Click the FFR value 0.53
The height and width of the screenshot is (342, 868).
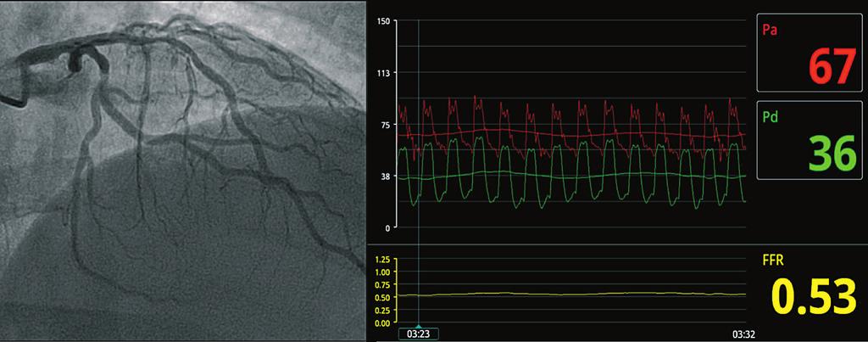click(813, 298)
